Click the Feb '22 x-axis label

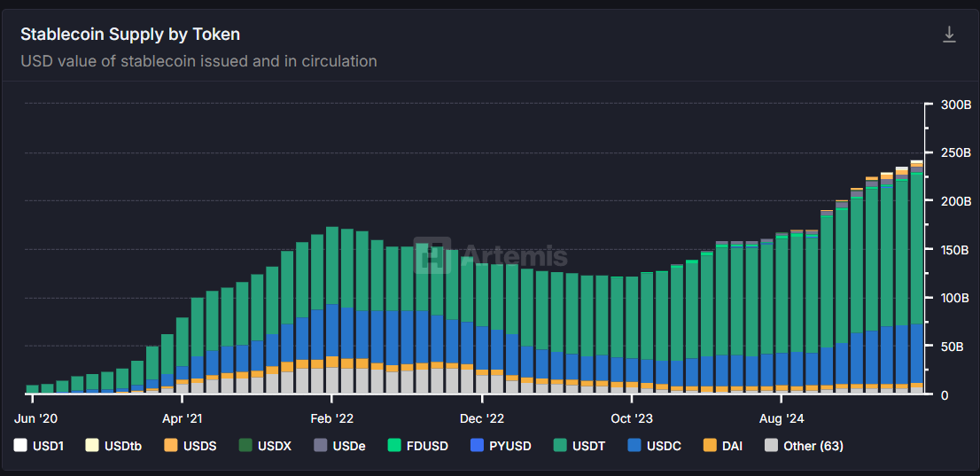click(332, 417)
